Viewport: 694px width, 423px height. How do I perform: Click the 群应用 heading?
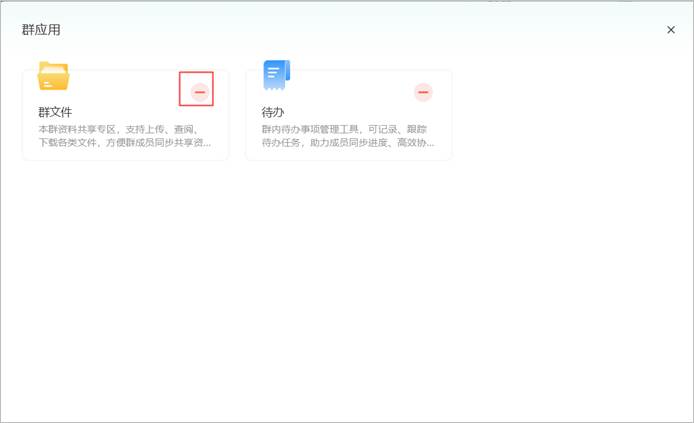coord(41,30)
